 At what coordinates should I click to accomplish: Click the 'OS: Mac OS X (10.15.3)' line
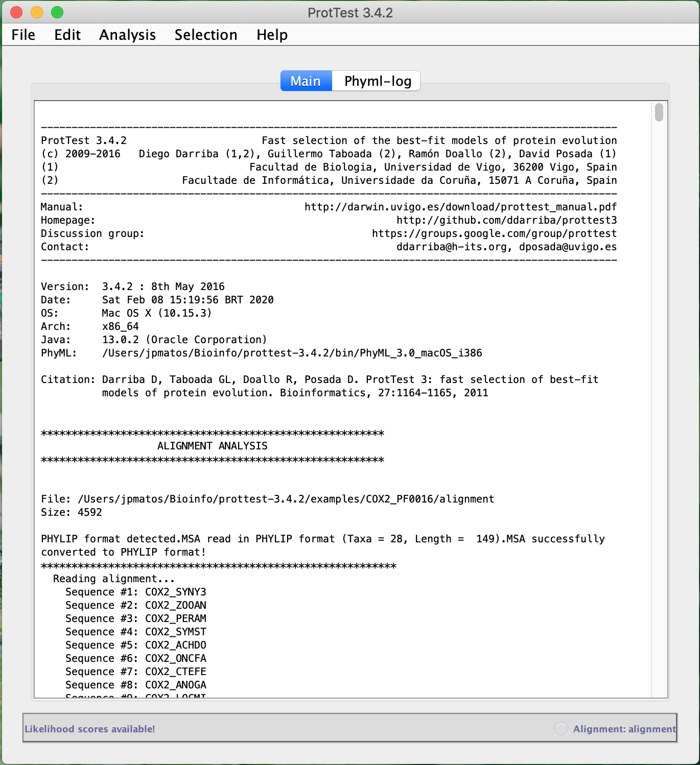pos(126,313)
